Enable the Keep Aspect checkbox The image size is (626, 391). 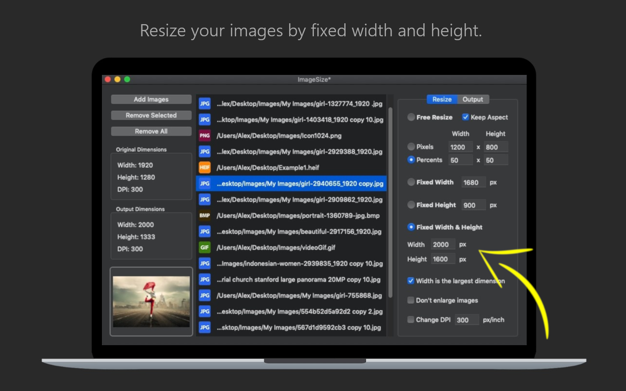465,117
